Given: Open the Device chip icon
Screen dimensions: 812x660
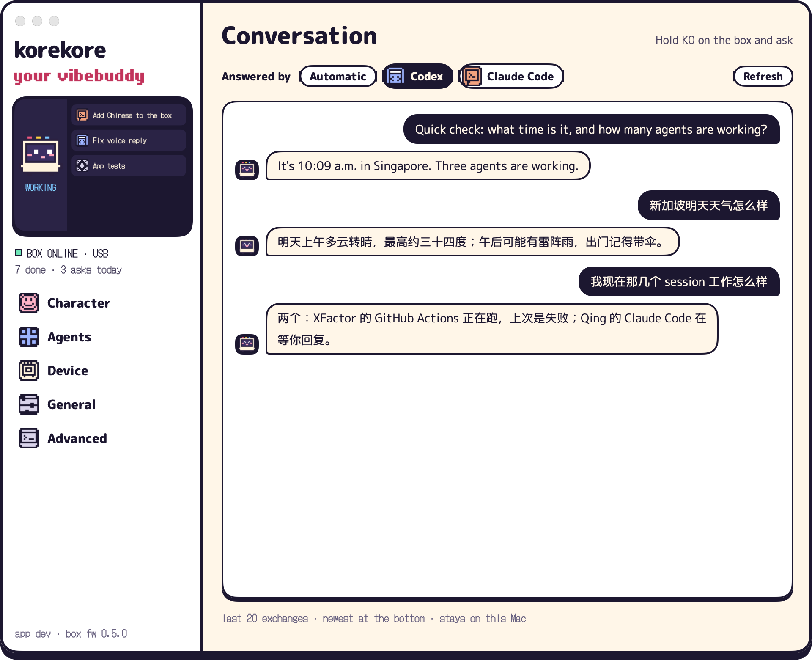Looking at the screenshot, I should (29, 371).
